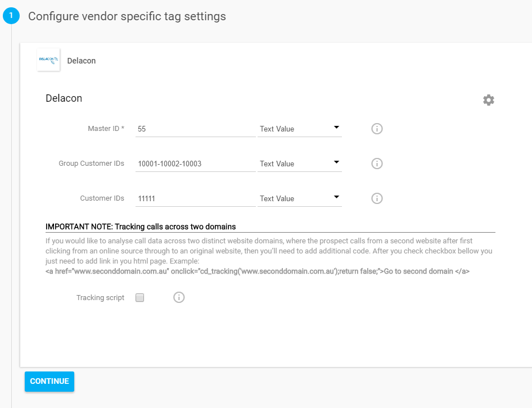Click the Delacon vendor logo thumbnail
The image size is (532, 408).
tap(48, 60)
